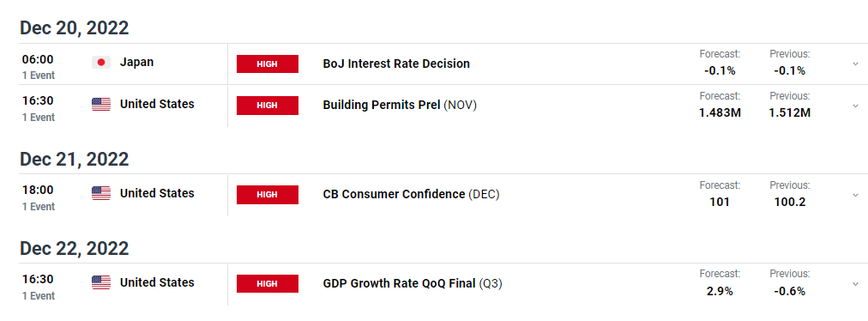Click the 06:00 Japan event time
This screenshot has height=321, width=868.
pyautogui.click(x=38, y=58)
